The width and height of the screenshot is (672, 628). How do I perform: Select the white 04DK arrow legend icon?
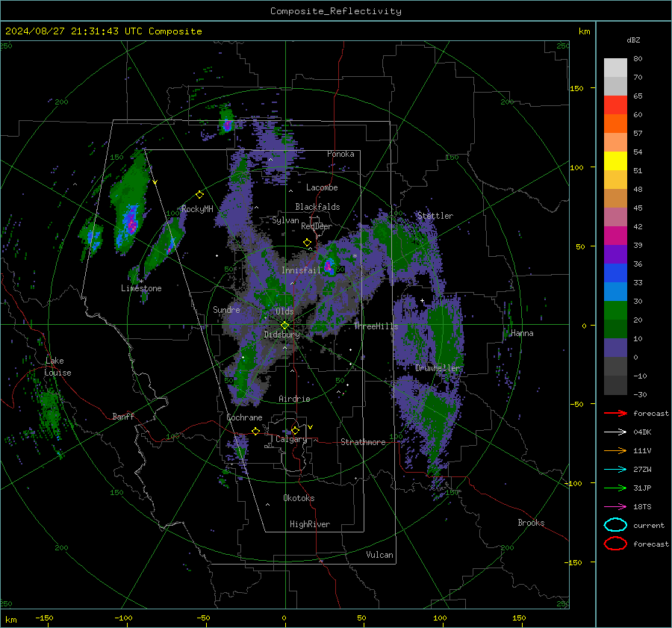click(x=615, y=432)
